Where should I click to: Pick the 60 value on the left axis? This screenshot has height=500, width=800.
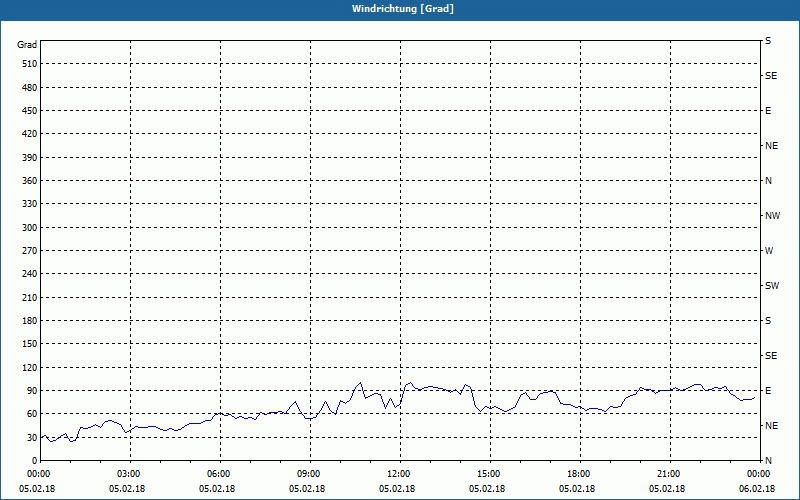[32, 414]
